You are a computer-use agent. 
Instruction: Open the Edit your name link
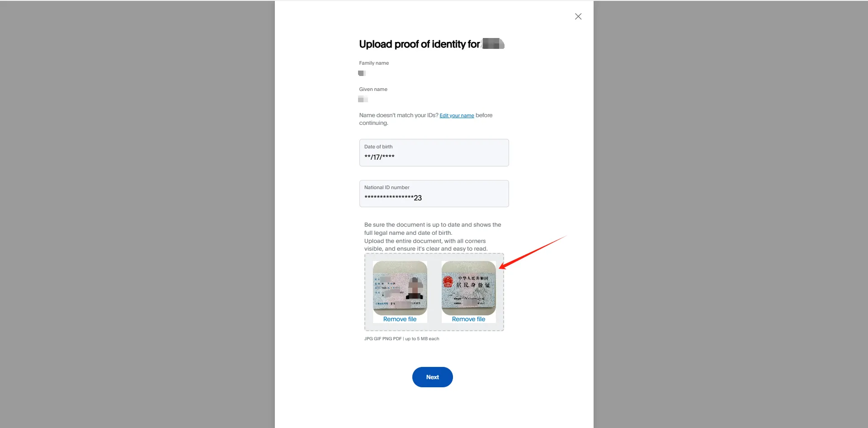[457, 115]
